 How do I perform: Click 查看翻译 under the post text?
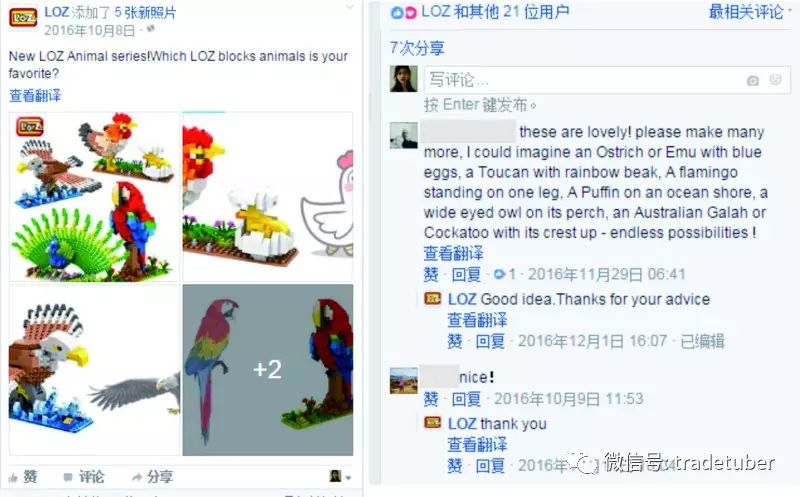[35, 95]
